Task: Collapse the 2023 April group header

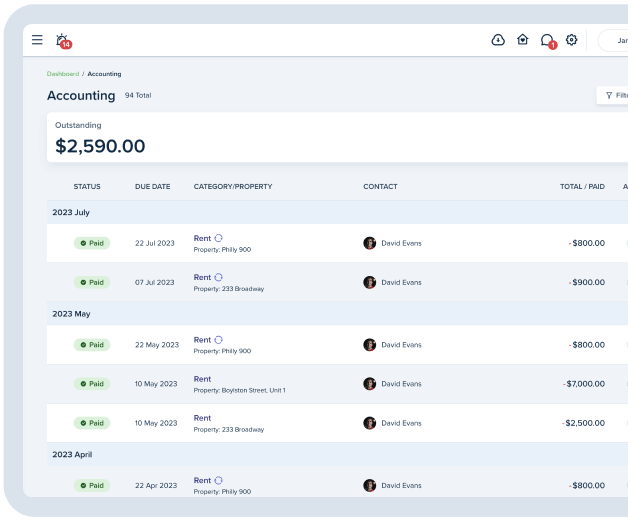Action: pyautogui.click(x=70, y=454)
